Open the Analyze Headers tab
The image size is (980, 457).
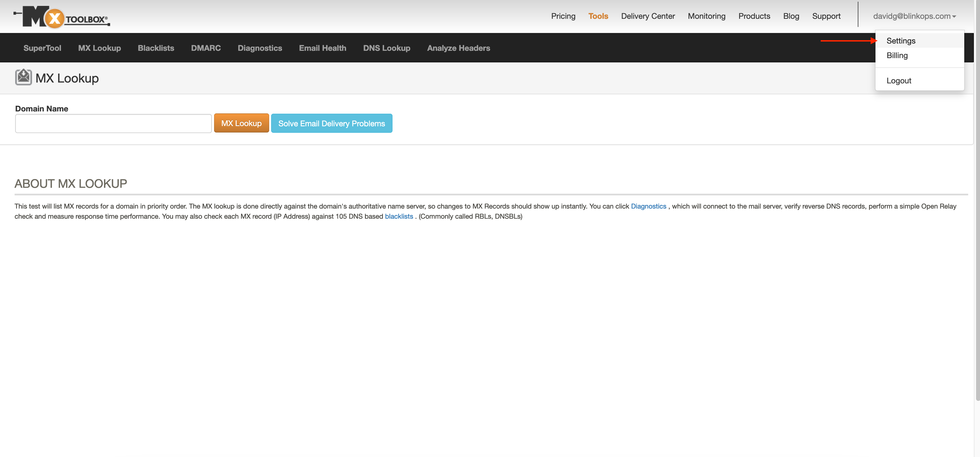click(459, 48)
